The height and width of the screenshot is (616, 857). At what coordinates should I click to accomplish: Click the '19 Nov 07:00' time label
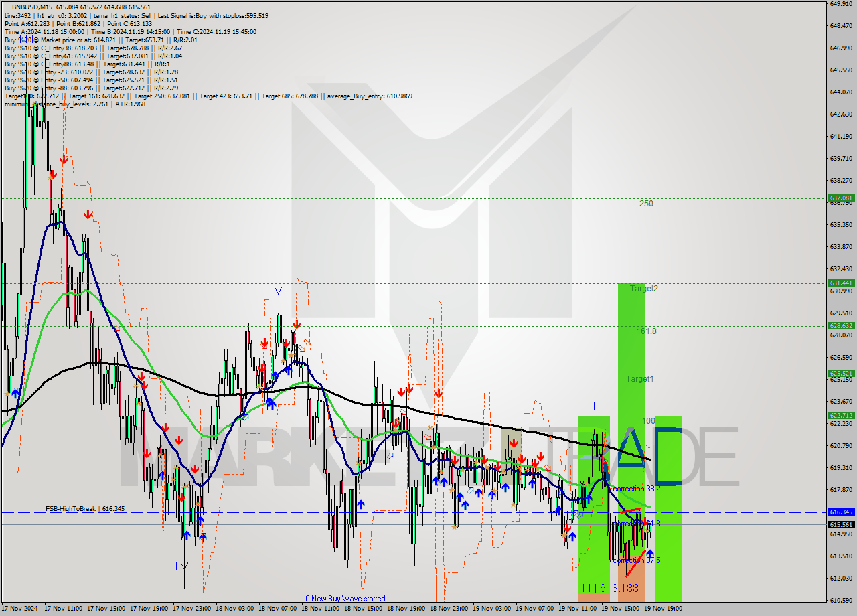coord(534,609)
